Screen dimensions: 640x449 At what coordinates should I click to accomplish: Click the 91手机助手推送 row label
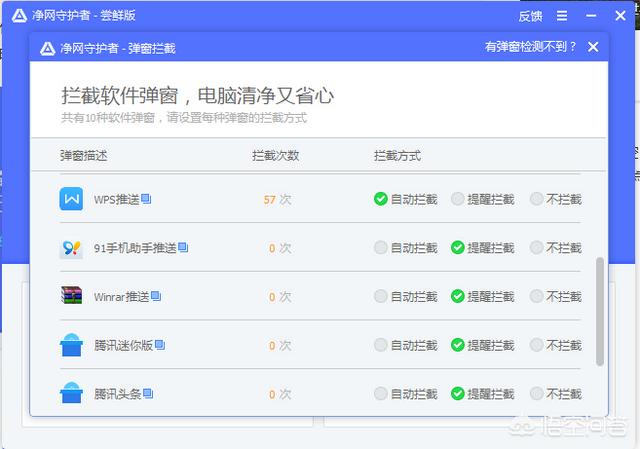135,248
